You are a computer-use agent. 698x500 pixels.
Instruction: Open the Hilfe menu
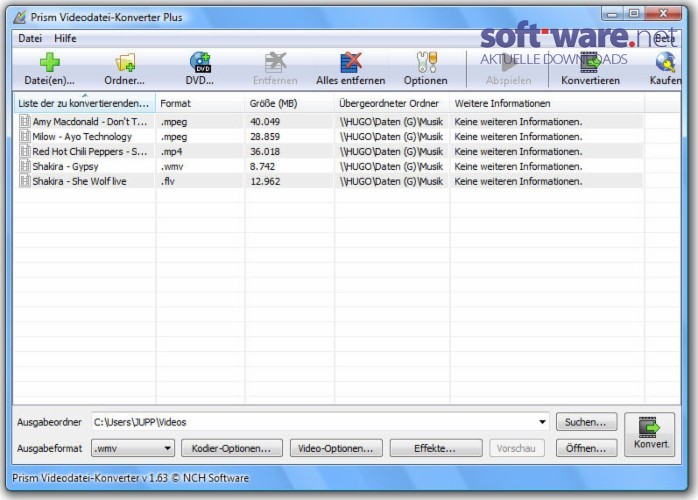tap(65, 38)
